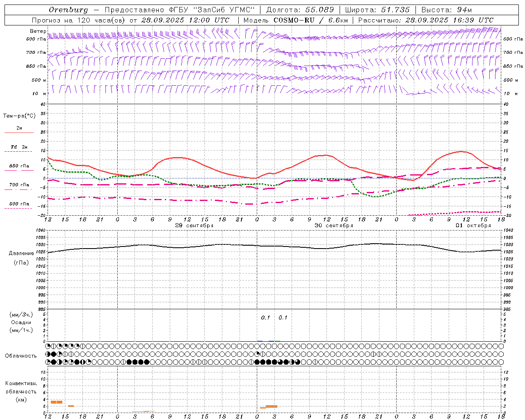Click the "29 сентября" date label
The image size is (525, 420).
(194, 226)
